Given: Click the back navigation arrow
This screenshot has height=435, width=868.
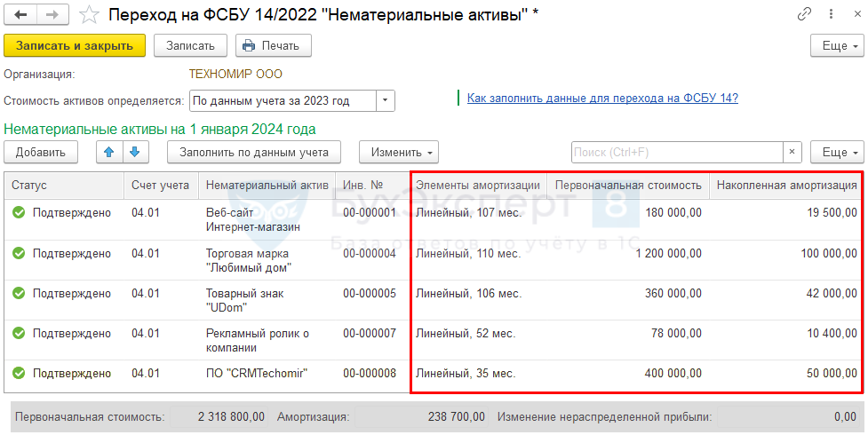Looking at the screenshot, I should coord(20,14).
